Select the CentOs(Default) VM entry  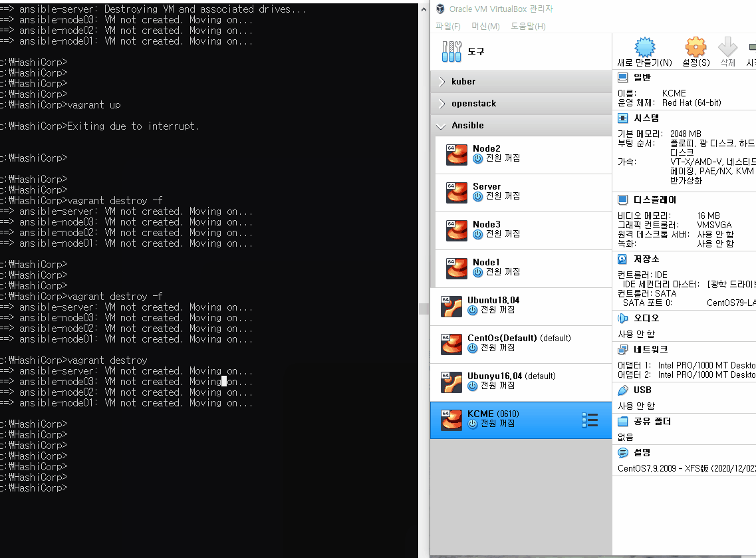coord(521,345)
